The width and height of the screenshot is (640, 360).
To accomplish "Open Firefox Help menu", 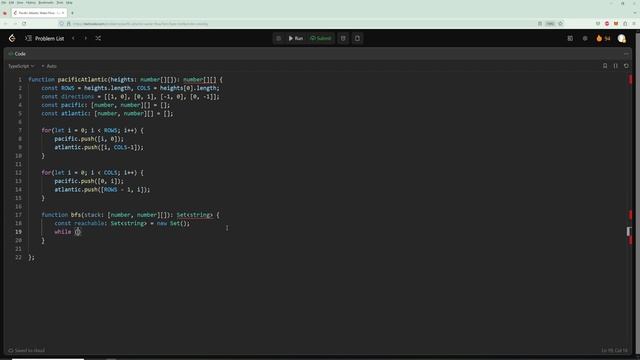I will (x=69, y=2).
